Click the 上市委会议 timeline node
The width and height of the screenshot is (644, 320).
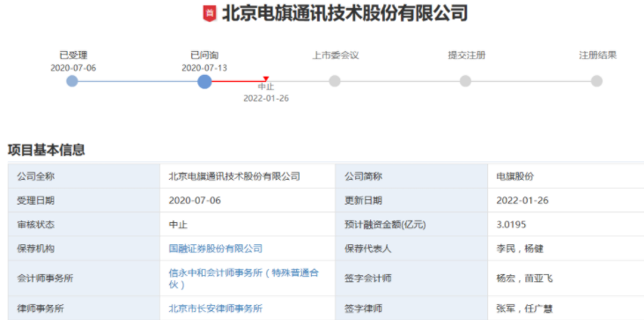(x=335, y=81)
